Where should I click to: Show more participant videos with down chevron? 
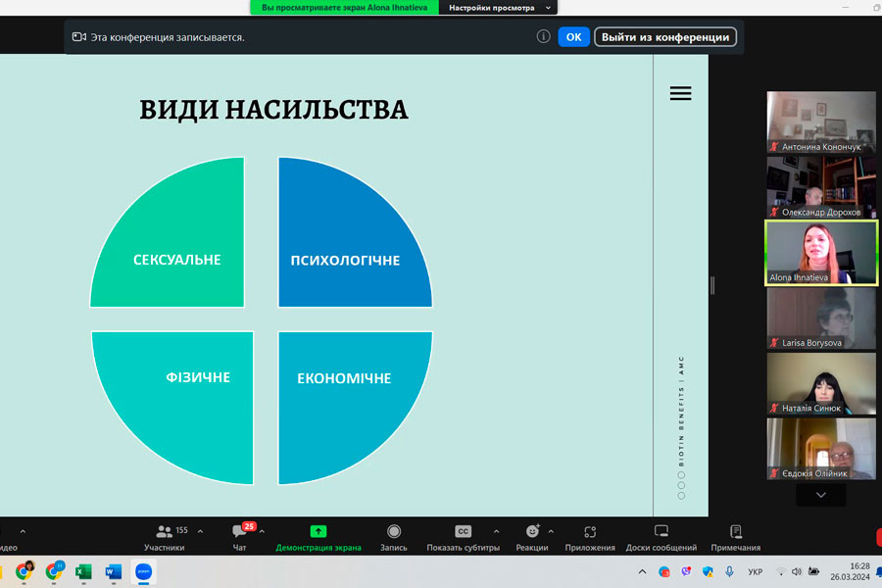click(820, 495)
